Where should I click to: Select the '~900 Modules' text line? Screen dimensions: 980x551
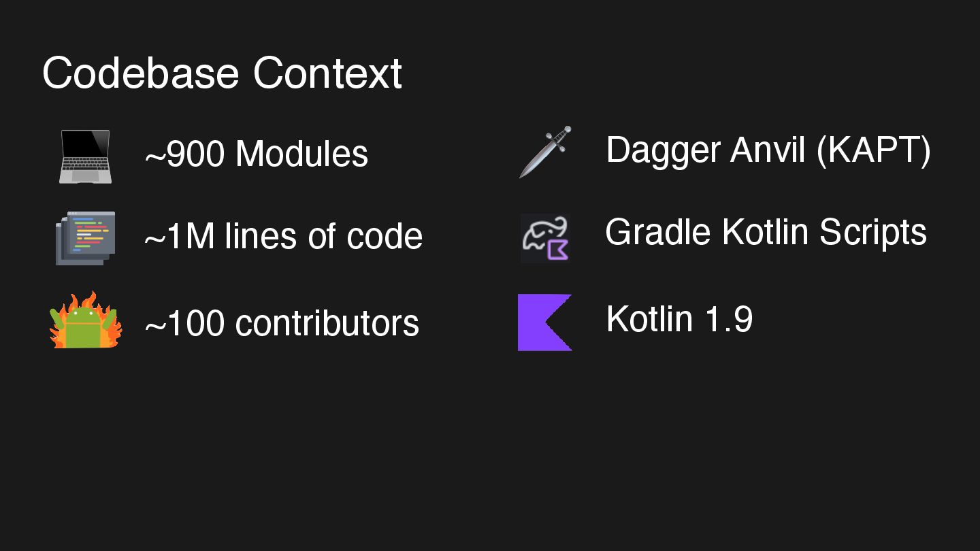click(257, 154)
